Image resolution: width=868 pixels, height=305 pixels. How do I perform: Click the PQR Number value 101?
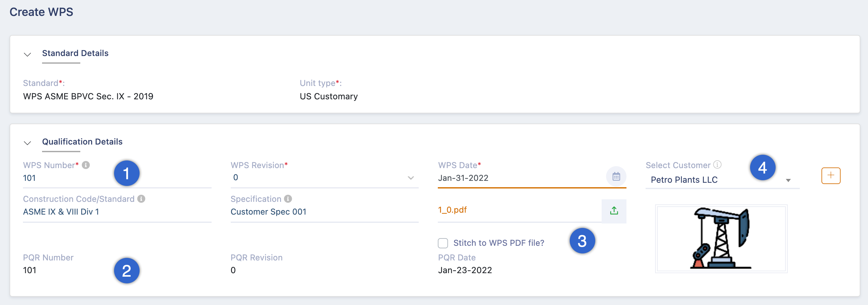(30, 270)
